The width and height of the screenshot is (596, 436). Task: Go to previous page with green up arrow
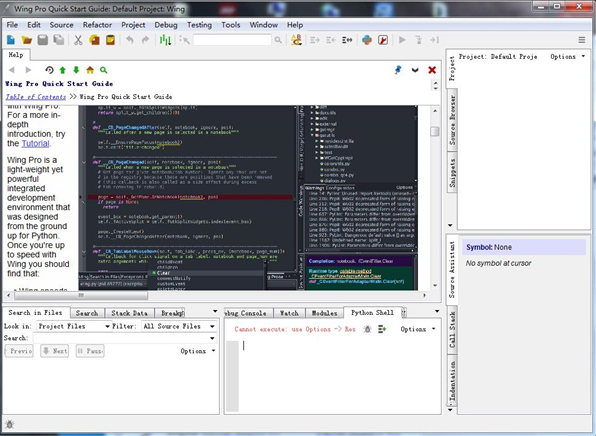click(63, 70)
